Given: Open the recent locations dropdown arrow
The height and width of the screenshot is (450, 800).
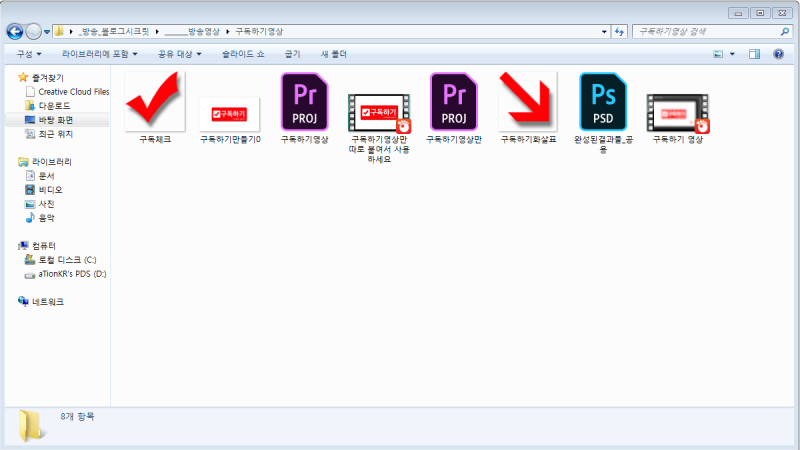Looking at the screenshot, I should [46, 32].
